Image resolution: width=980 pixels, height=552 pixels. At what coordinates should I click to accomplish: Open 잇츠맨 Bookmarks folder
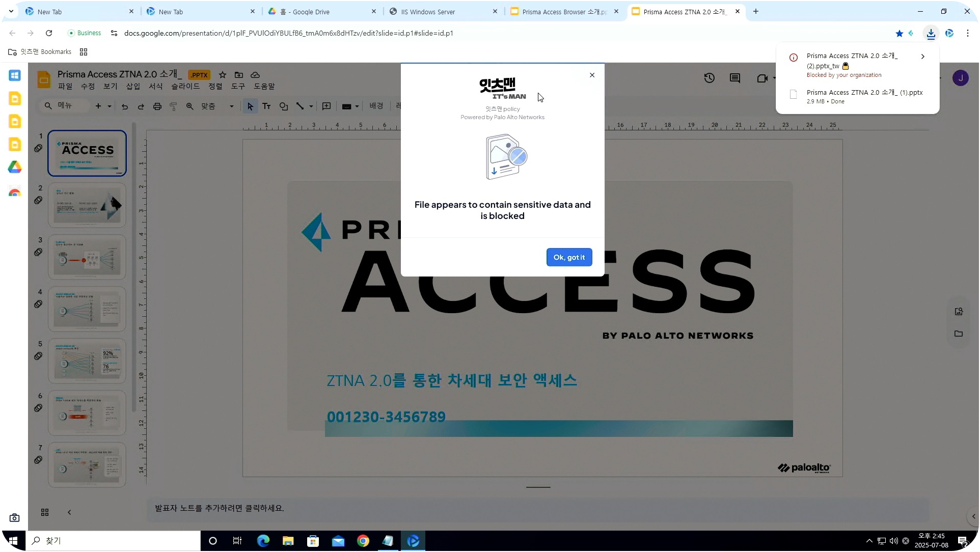(x=40, y=52)
